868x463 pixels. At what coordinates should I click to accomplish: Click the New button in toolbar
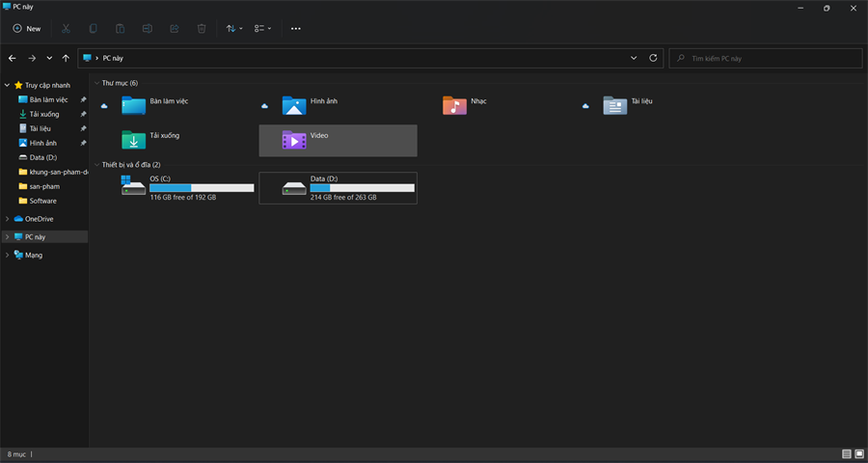click(27, 28)
